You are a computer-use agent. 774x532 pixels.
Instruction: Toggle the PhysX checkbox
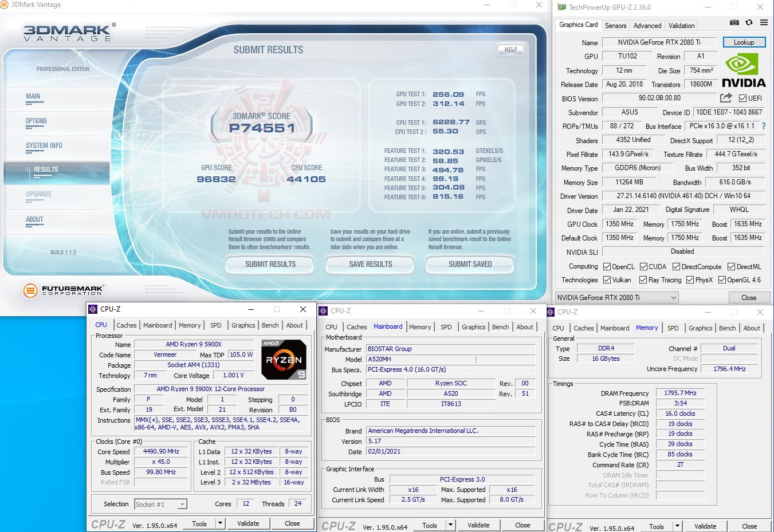[x=690, y=280]
